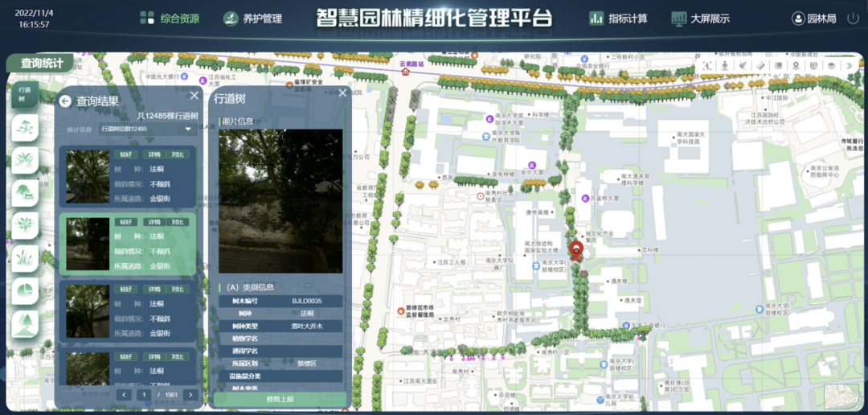Screen dimensions: 868x415
Task: Select the 查询统计 tab
Action: (x=42, y=64)
